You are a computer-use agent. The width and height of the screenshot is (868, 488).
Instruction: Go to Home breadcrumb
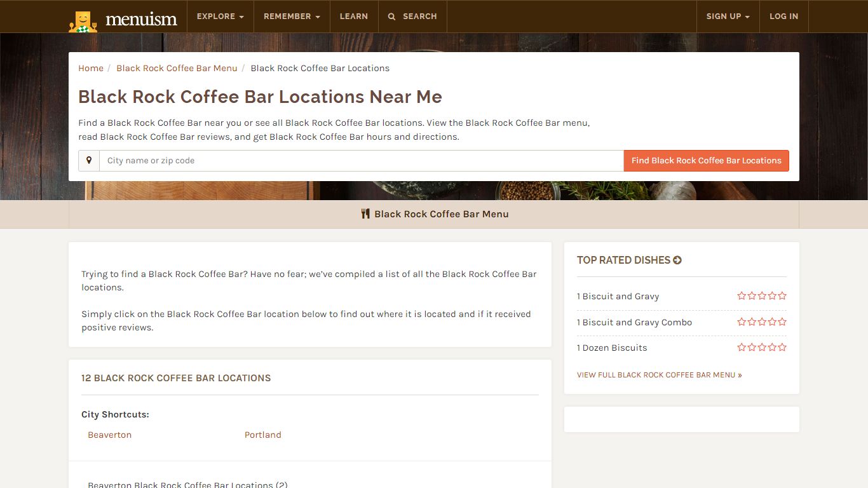91,68
